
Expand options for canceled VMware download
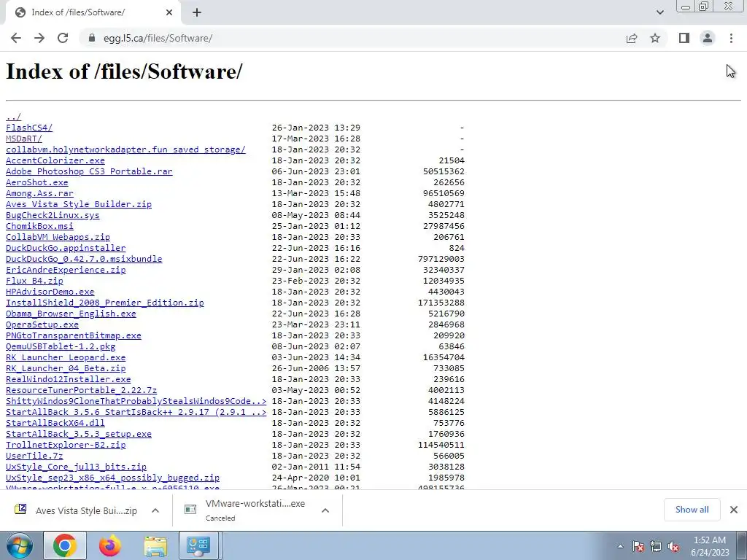(325, 510)
